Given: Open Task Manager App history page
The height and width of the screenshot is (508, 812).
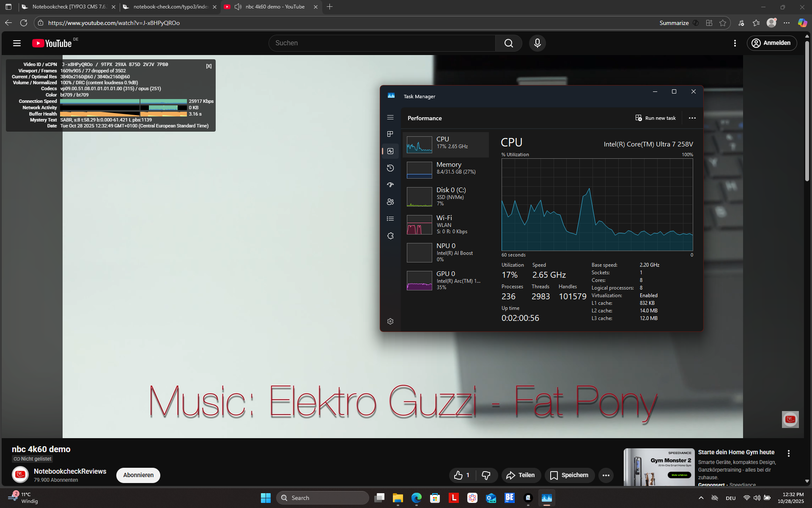Looking at the screenshot, I should [x=390, y=168].
